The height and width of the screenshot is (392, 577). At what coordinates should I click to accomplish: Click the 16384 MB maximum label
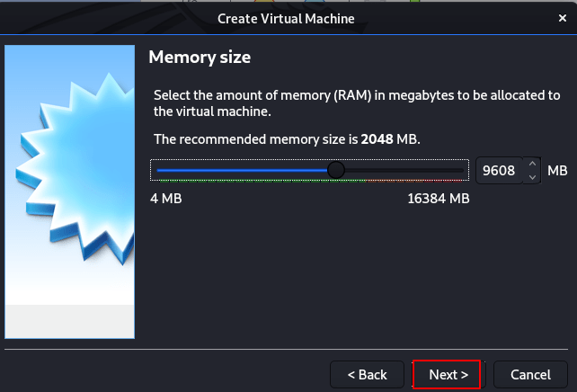tap(439, 199)
